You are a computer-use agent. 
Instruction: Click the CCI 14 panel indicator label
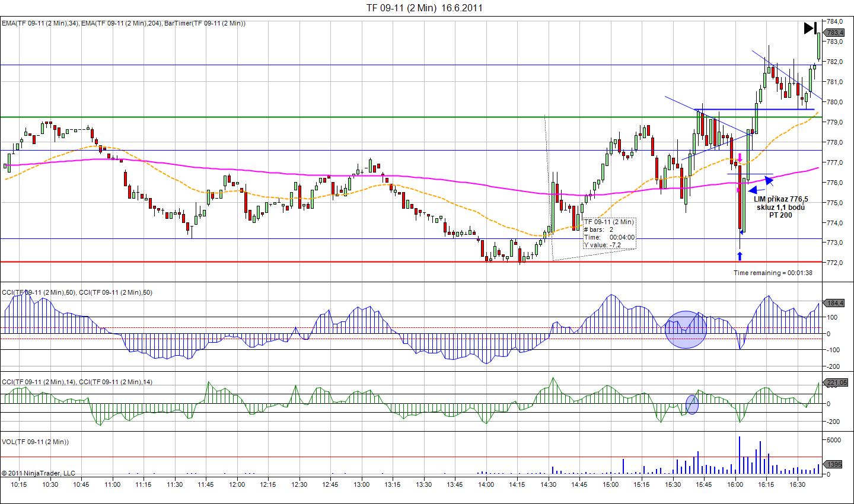click(x=77, y=382)
